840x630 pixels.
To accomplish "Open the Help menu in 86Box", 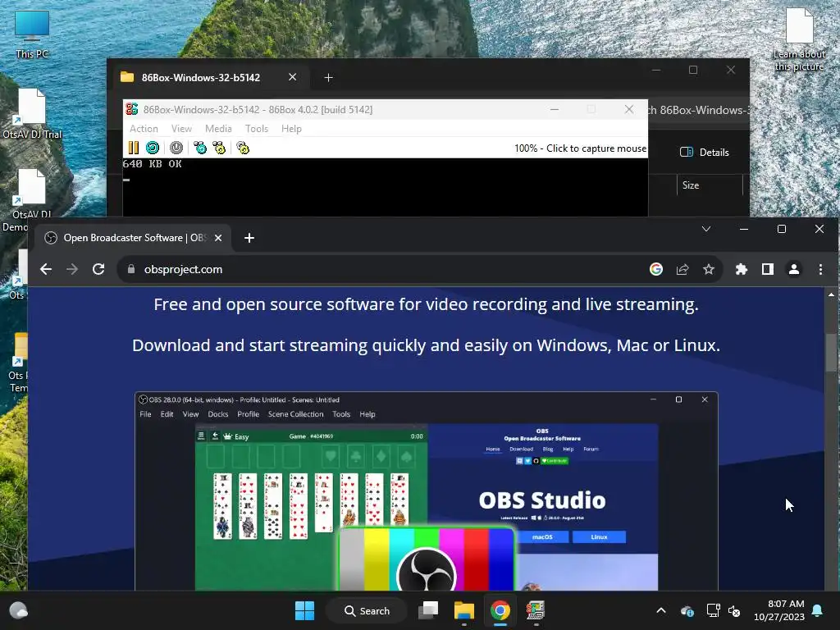I will click(x=291, y=129).
